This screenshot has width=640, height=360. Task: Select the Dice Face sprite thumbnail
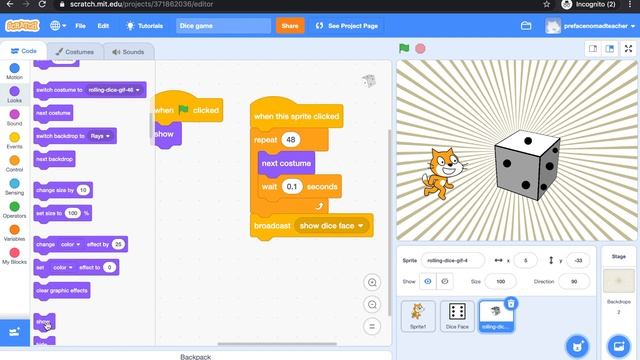[x=457, y=316]
